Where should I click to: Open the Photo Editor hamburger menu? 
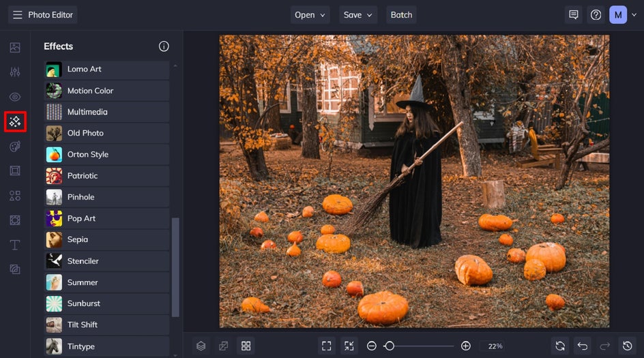[x=17, y=15]
